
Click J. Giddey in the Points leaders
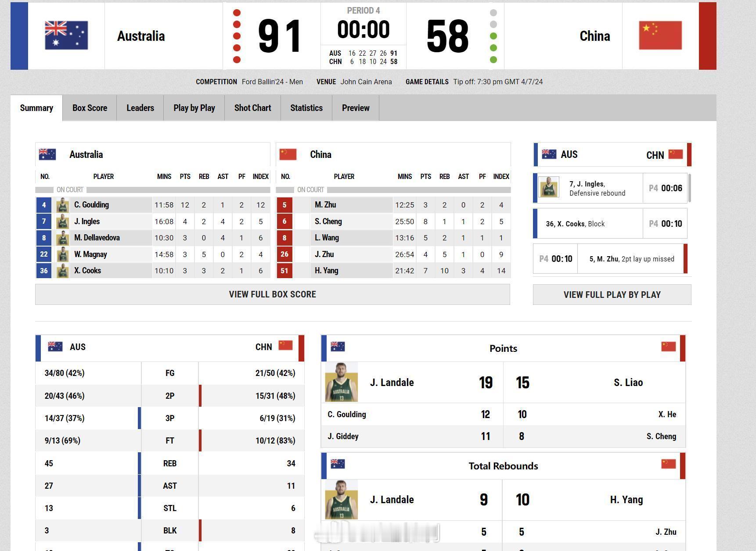343,437
